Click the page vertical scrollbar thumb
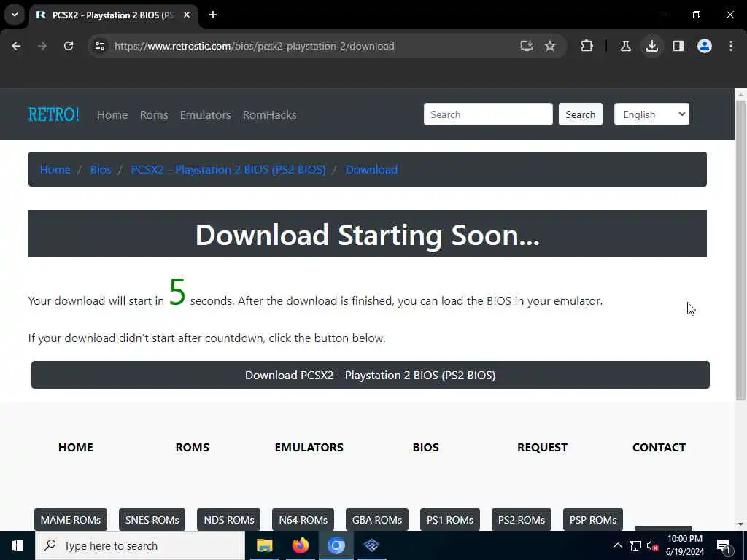The image size is (747, 560). (x=741, y=250)
